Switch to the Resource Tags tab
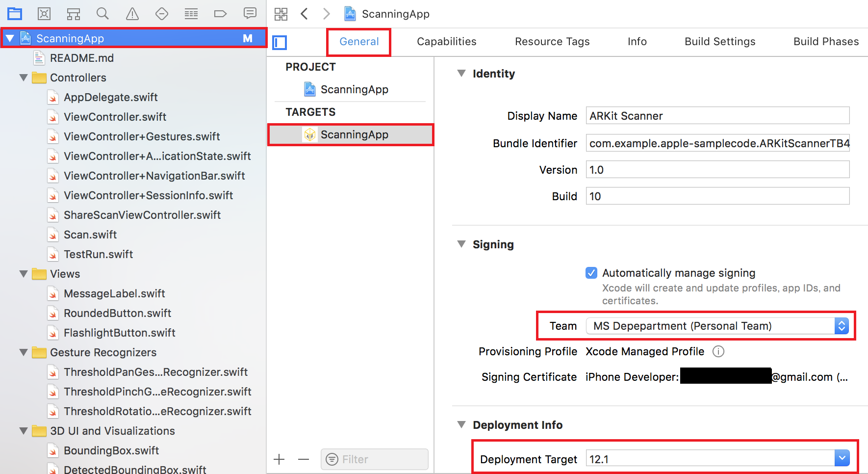 [552, 42]
